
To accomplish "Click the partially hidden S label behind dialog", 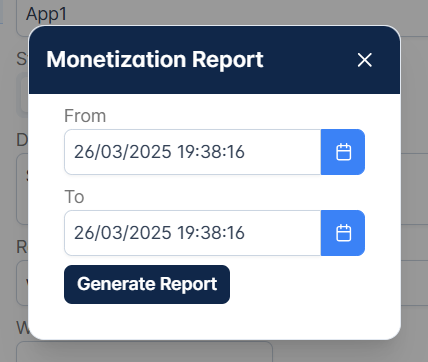I will pyautogui.click(x=22, y=59).
